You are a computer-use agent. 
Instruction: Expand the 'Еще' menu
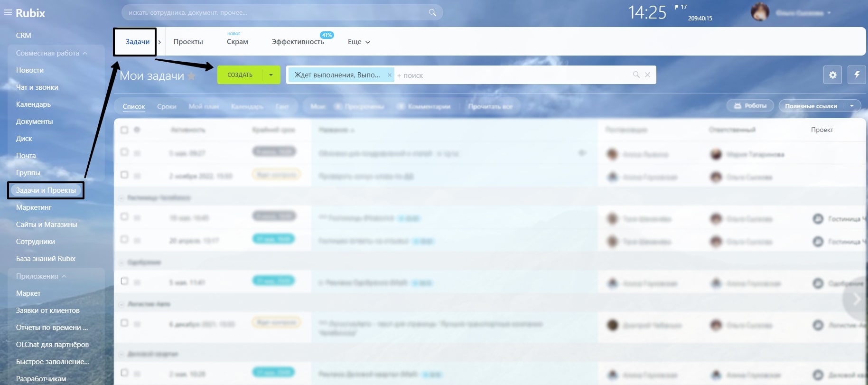(x=358, y=42)
